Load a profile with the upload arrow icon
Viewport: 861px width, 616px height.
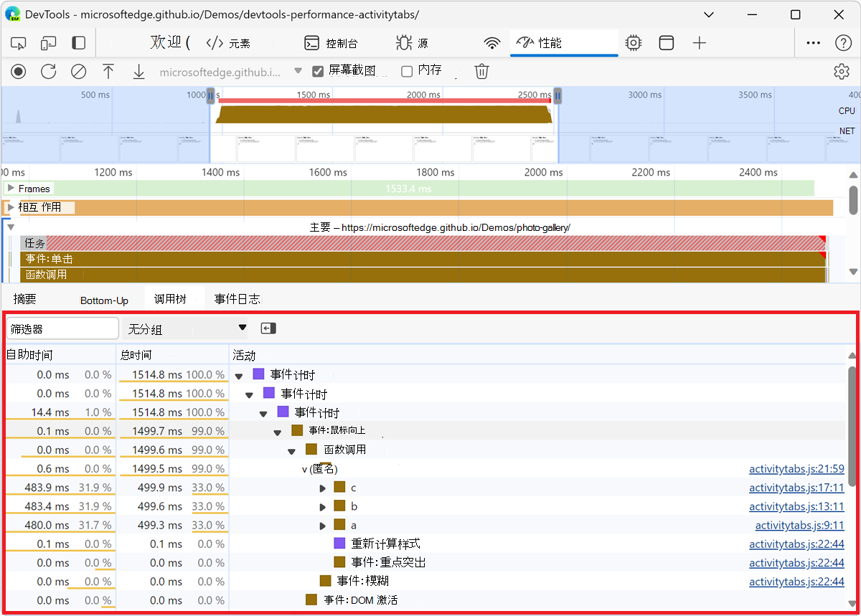point(108,71)
